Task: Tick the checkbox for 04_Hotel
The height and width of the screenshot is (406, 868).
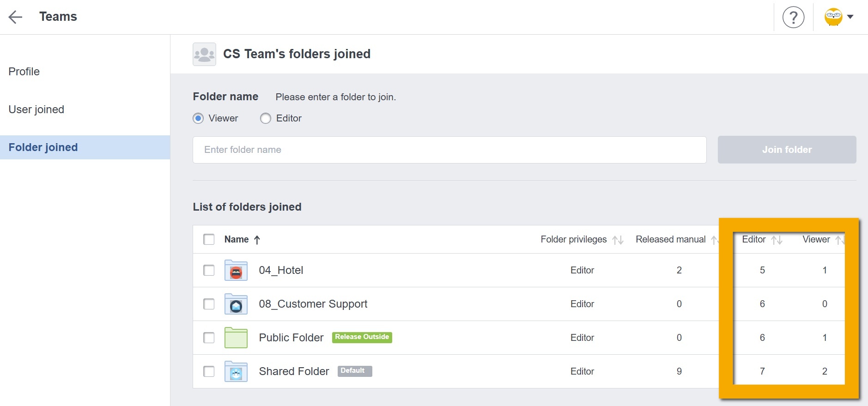Action: point(209,270)
